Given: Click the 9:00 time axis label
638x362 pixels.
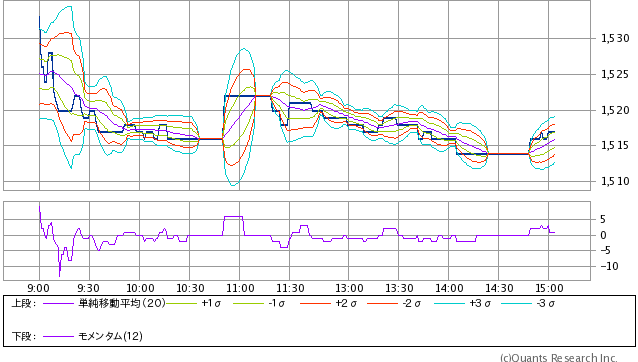Looking at the screenshot, I should click(38, 288).
